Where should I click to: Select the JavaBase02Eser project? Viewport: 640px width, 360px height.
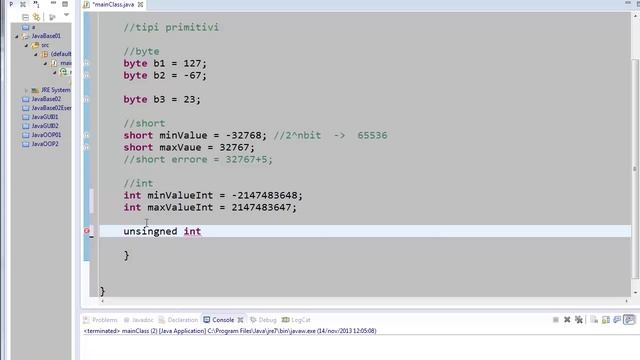51,108
